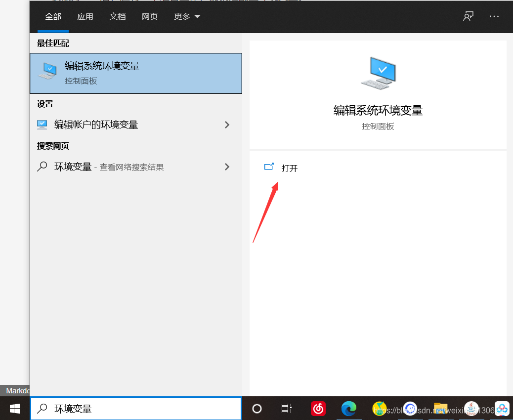Launch the Java application on the taskbar
Viewport: 513px width, 420px height.
(x=471, y=409)
